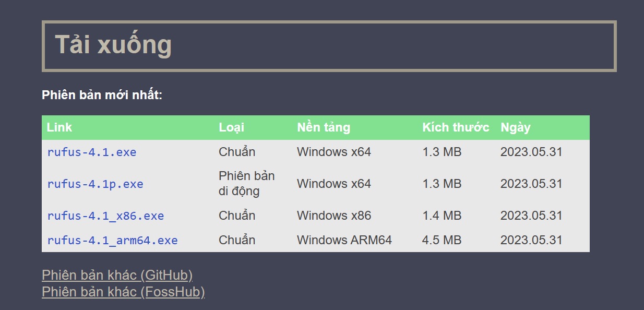The width and height of the screenshot is (644, 310).
Task: Click the Ngày column header
Action: (516, 127)
